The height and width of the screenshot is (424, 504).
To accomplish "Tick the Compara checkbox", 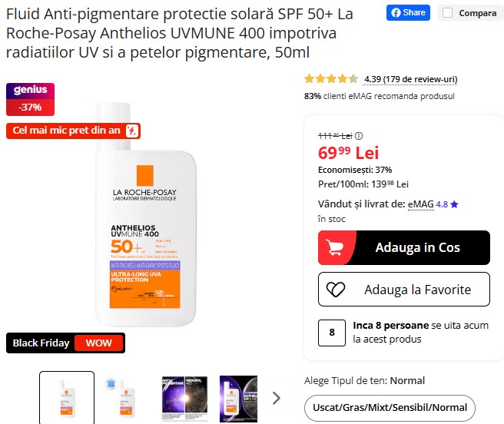I will [x=447, y=13].
